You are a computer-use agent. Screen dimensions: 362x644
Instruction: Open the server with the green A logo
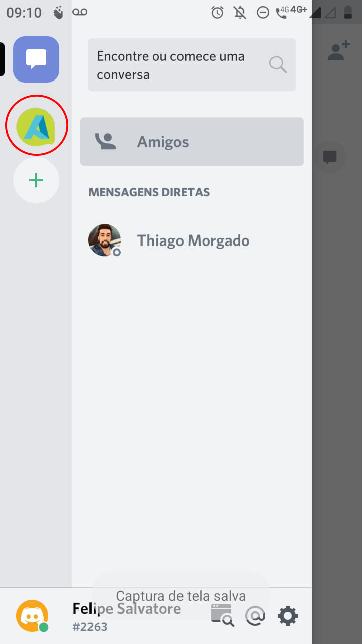click(36, 125)
